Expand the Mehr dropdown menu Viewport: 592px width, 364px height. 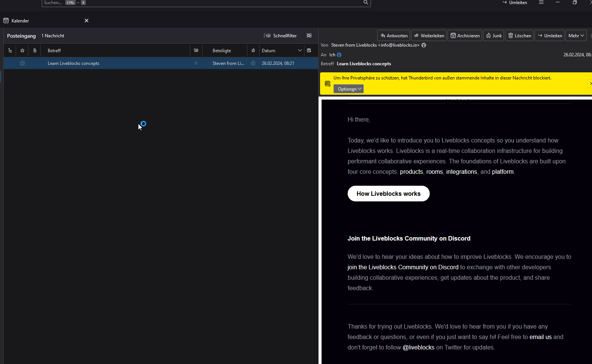coord(576,36)
